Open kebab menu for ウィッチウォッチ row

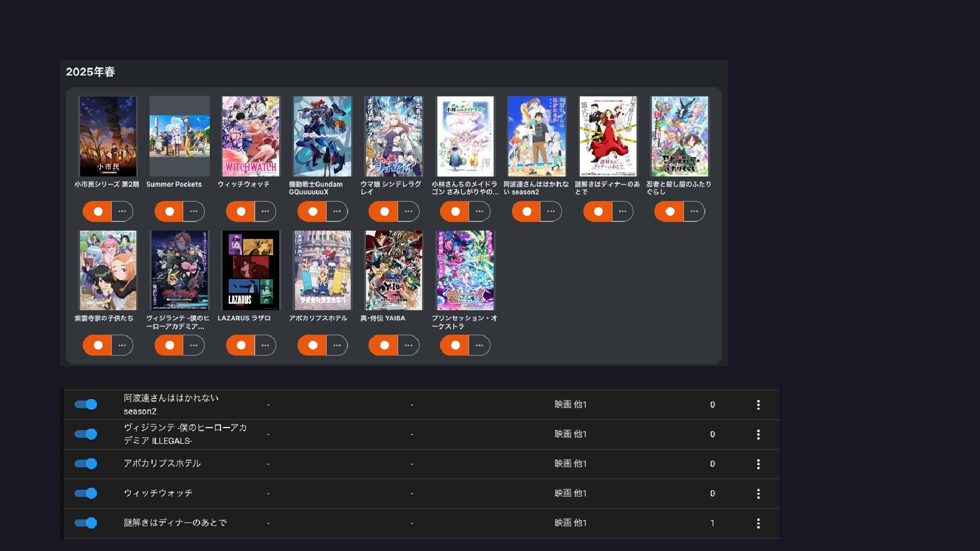(x=758, y=493)
